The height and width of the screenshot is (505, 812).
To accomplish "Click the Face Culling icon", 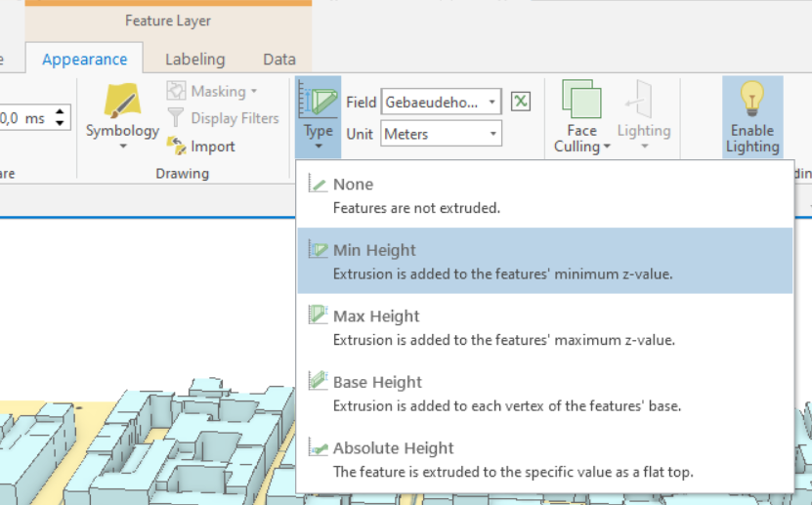I will pos(581,99).
